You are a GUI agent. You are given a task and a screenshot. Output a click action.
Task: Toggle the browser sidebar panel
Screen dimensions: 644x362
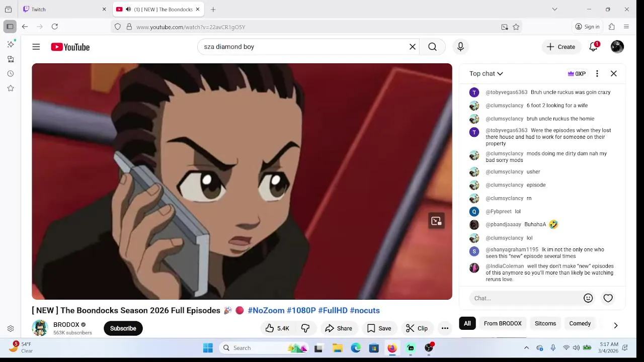[10, 27]
